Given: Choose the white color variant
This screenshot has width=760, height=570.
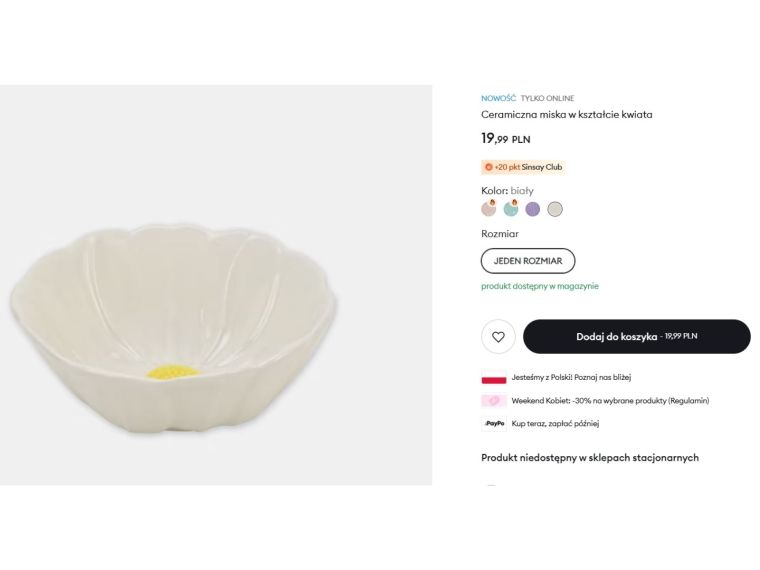Looking at the screenshot, I should click(x=555, y=209).
